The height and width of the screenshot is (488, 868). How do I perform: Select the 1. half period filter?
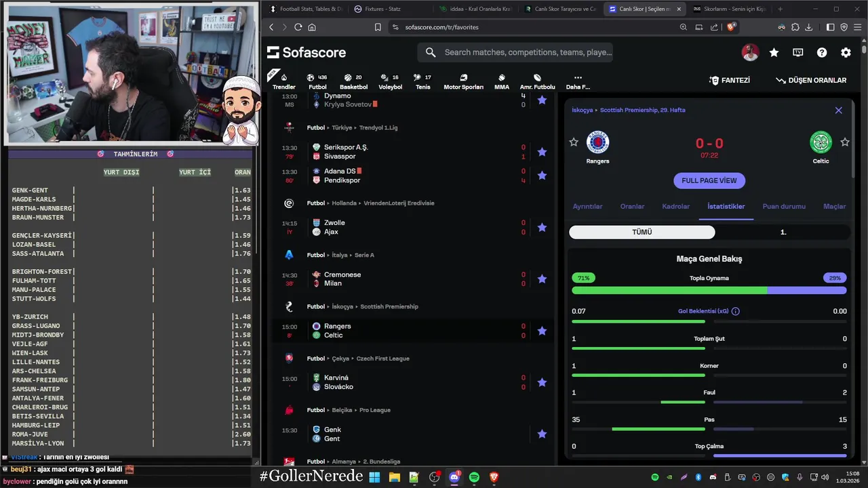(x=783, y=232)
